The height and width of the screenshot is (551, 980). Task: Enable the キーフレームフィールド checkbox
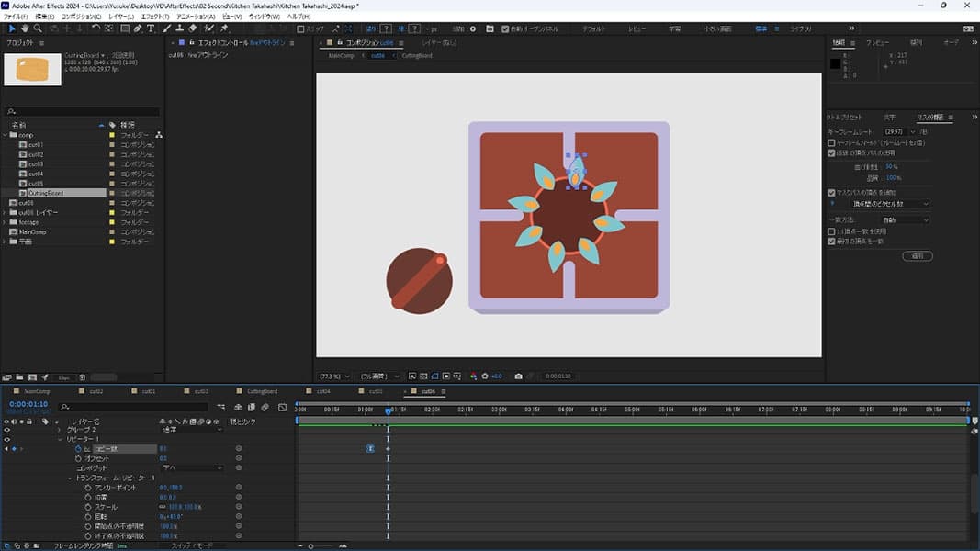[x=832, y=142]
